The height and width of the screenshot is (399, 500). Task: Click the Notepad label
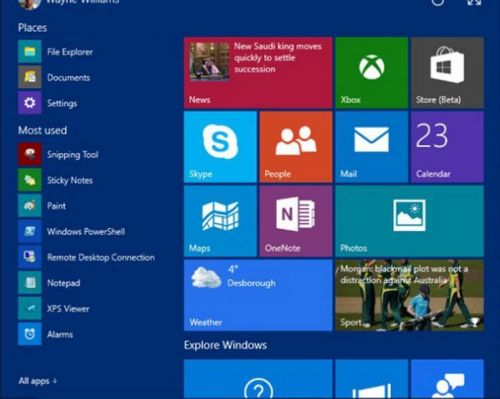63,283
